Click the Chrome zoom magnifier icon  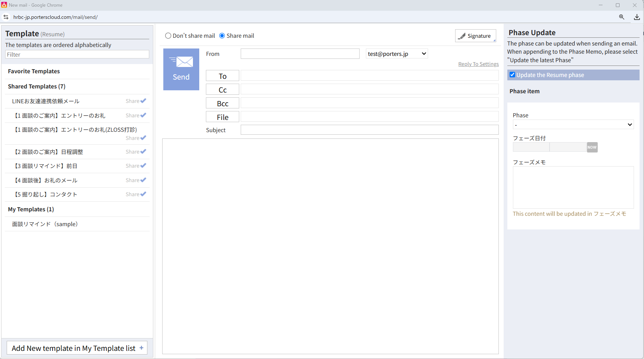pos(621,17)
